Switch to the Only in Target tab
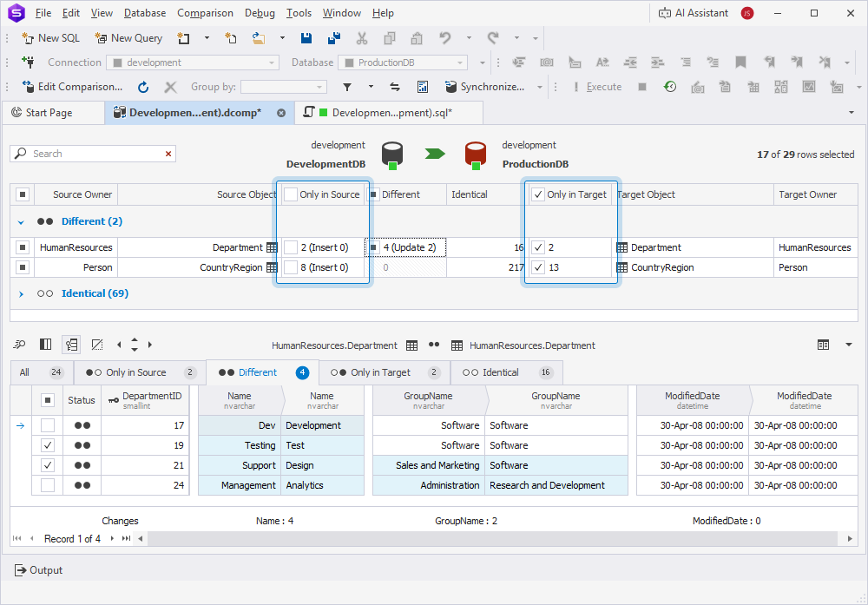This screenshot has width=868, height=605. pyautogui.click(x=380, y=372)
